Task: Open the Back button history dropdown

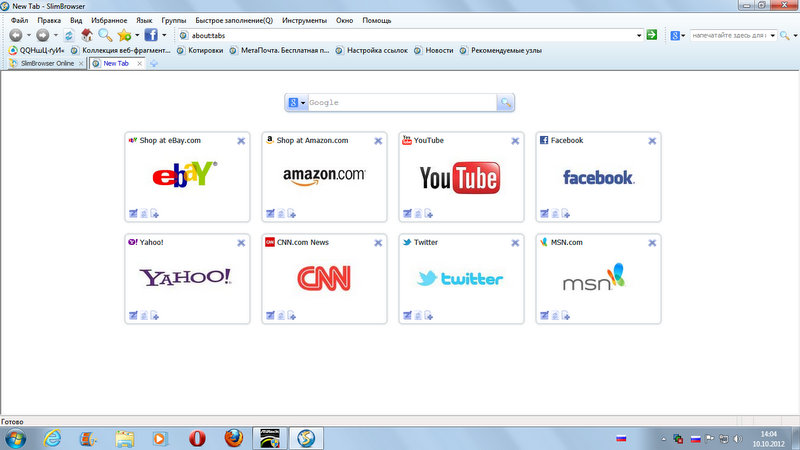Action: (29, 35)
